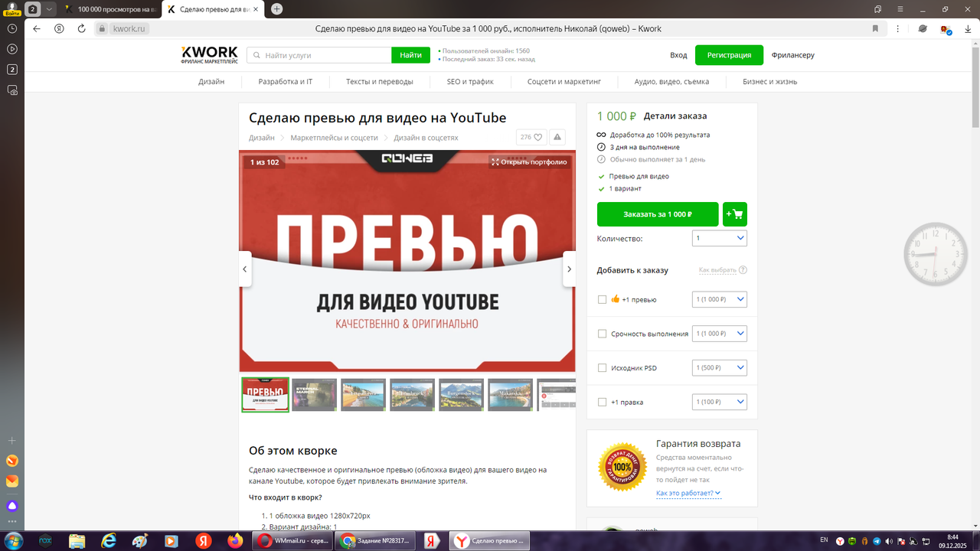Show the next portfolio image with the right arrow
Viewport: 980px width, 551px height.
pos(569,269)
